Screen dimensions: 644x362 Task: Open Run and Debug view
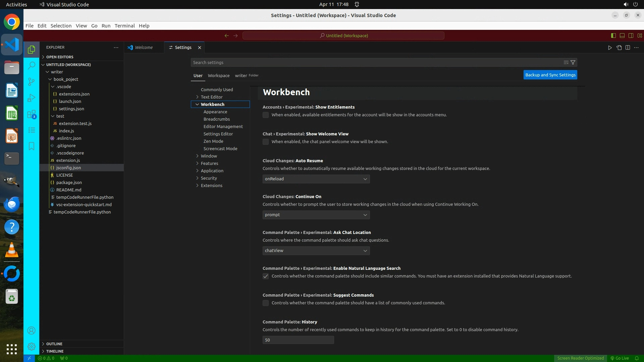coord(32,98)
